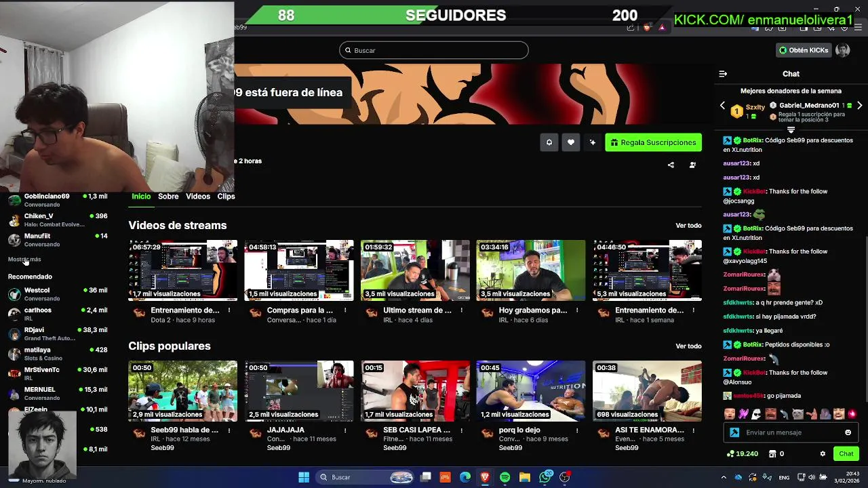868x488 pixels.
Task: Switch to the Videos tab
Action: click(198, 197)
